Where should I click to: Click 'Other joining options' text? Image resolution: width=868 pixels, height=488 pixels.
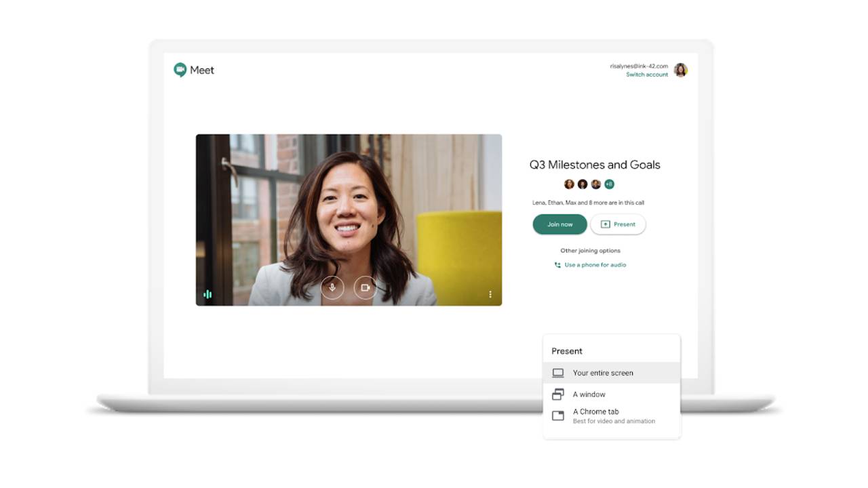coord(590,251)
